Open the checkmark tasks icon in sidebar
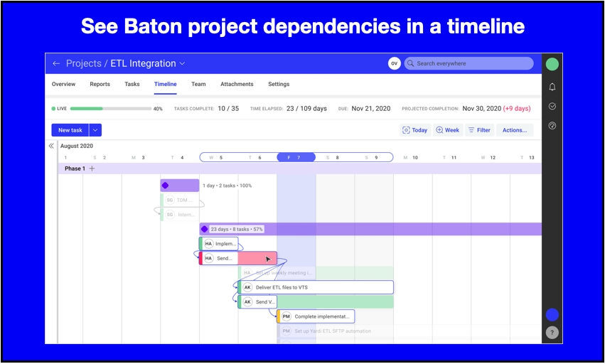The height and width of the screenshot is (364, 605). coord(552,106)
